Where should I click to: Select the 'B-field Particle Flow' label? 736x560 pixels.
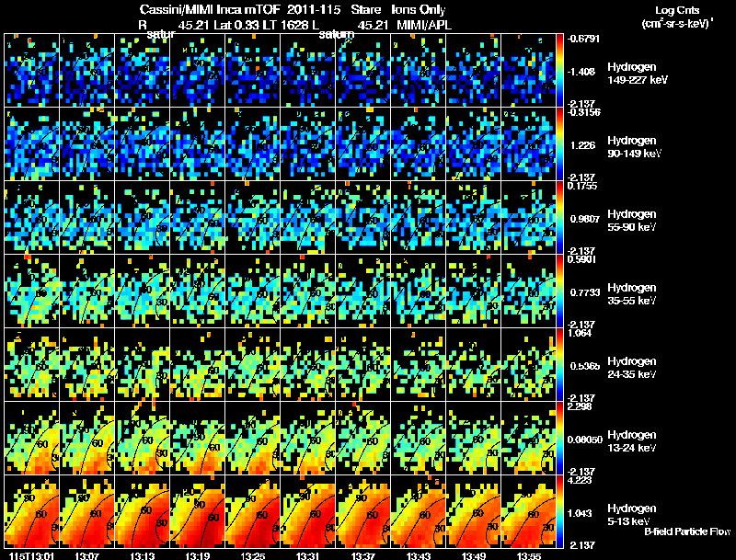(x=687, y=531)
